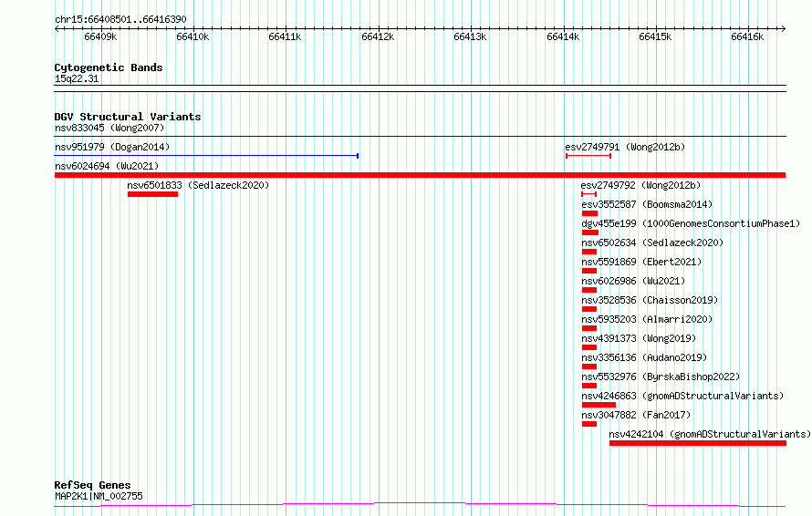Select the nsv3528536 (Chaisson2019) label
812x516 pixels.
650,300
